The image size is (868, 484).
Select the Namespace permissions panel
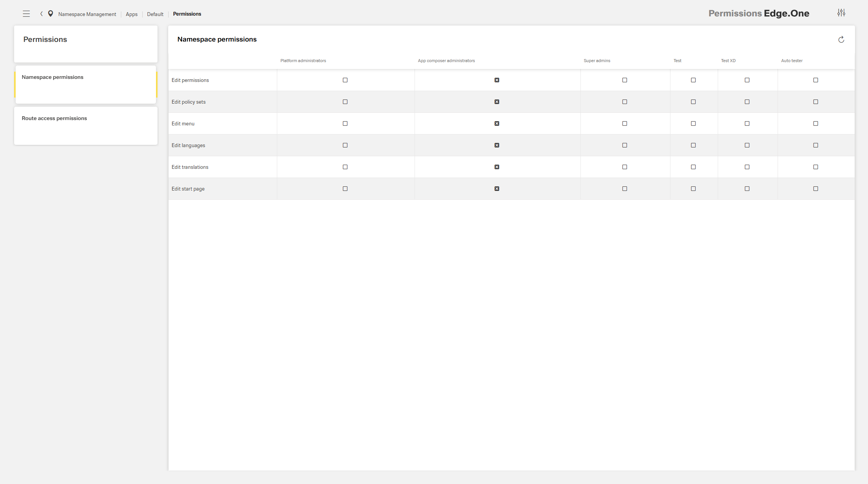point(53,77)
